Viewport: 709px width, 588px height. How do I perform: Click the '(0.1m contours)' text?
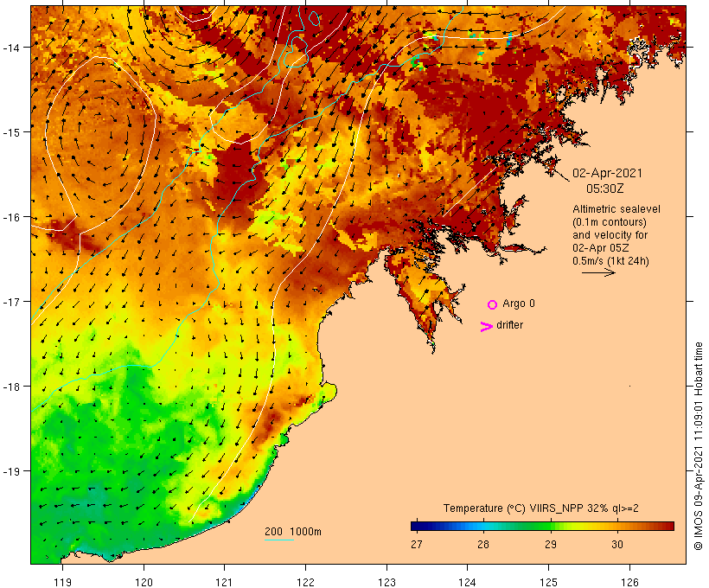610,222
